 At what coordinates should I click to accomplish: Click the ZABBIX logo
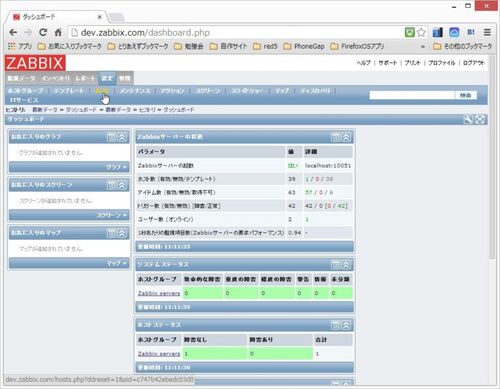coord(35,63)
